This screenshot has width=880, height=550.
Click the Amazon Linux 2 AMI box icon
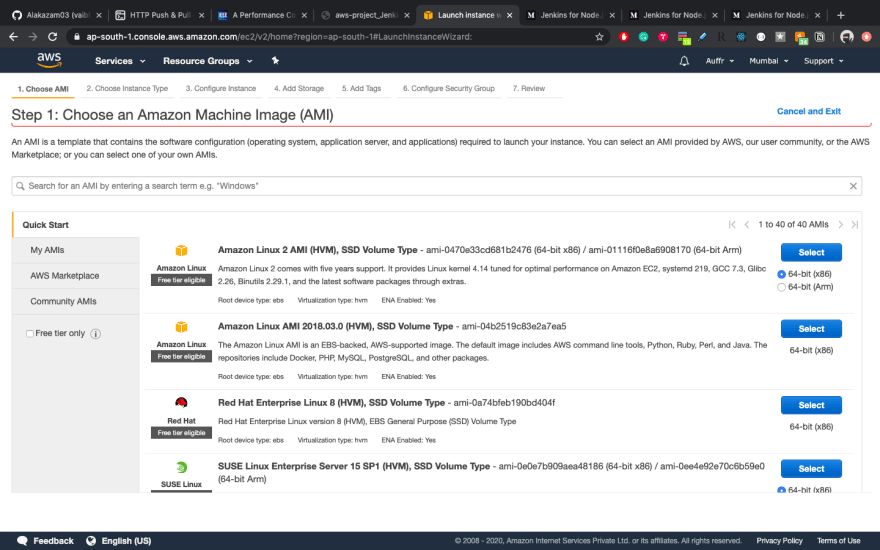tap(181, 250)
